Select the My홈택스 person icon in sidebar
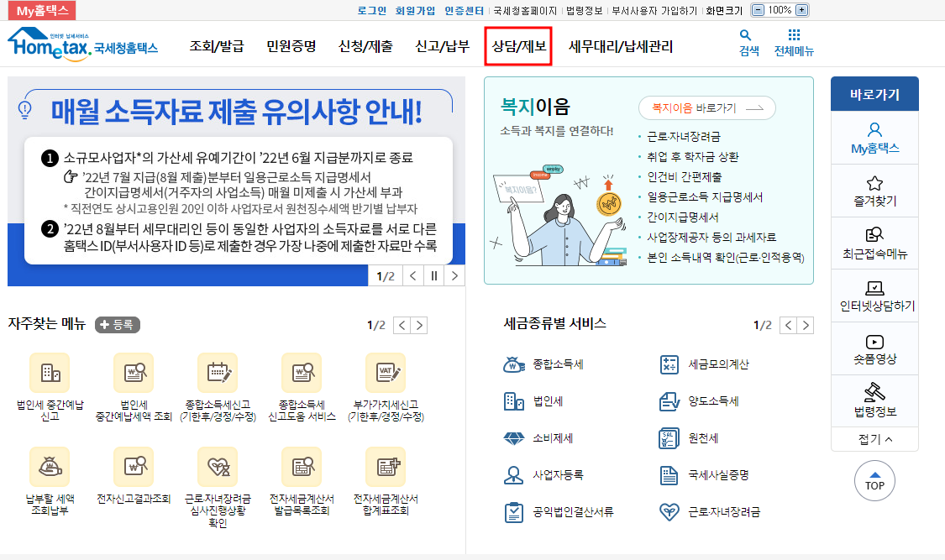 point(874,131)
